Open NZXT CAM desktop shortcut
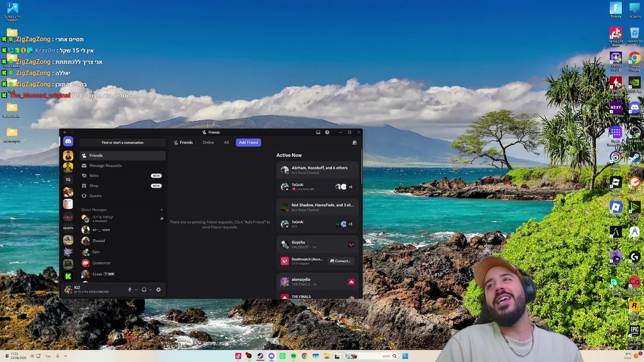 [616, 110]
